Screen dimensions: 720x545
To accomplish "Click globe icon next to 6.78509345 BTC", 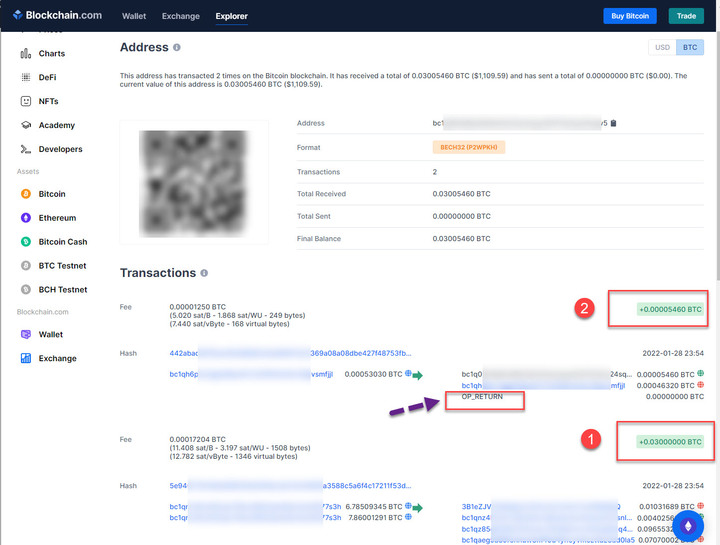I will [408, 506].
